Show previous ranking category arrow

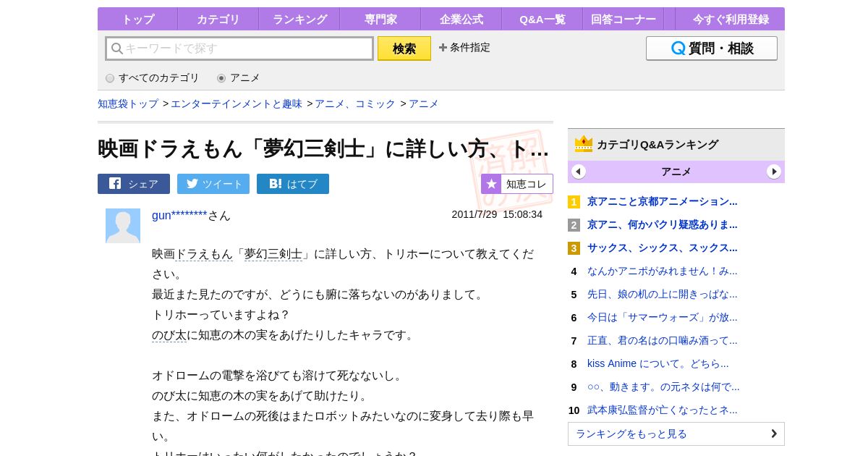(x=579, y=172)
